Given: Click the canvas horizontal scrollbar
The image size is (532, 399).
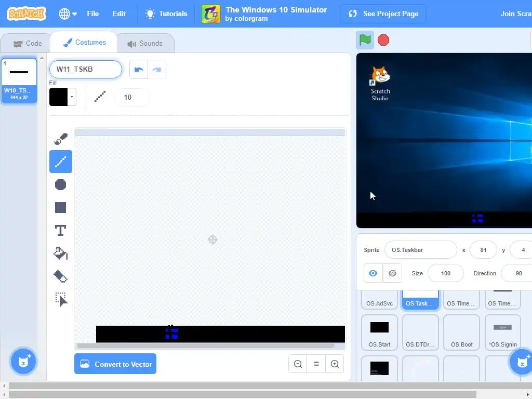Looking at the screenshot, I should [206, 345].
